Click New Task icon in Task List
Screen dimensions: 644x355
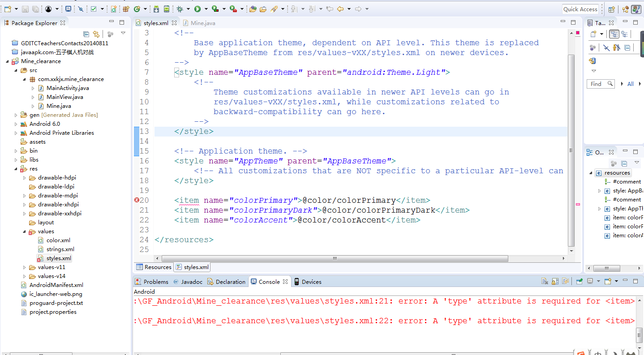coord(593,34)
